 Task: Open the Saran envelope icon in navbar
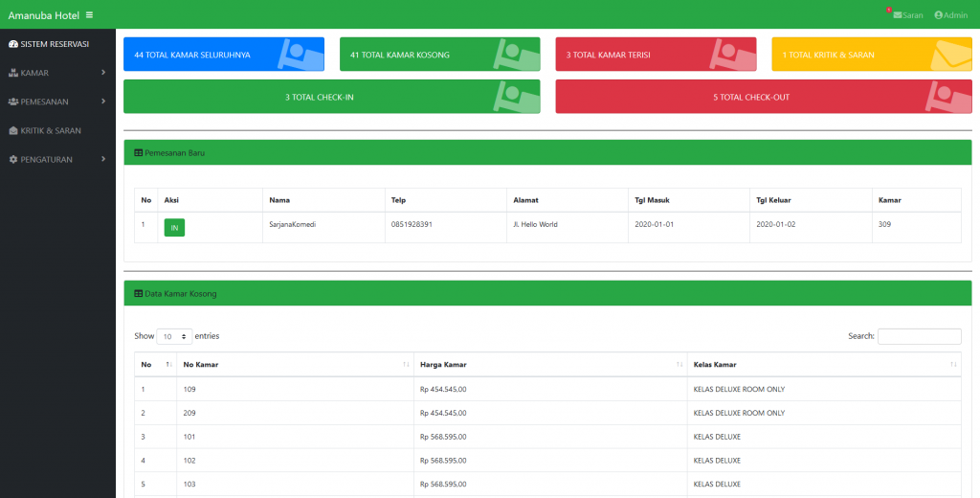(898, 15)
